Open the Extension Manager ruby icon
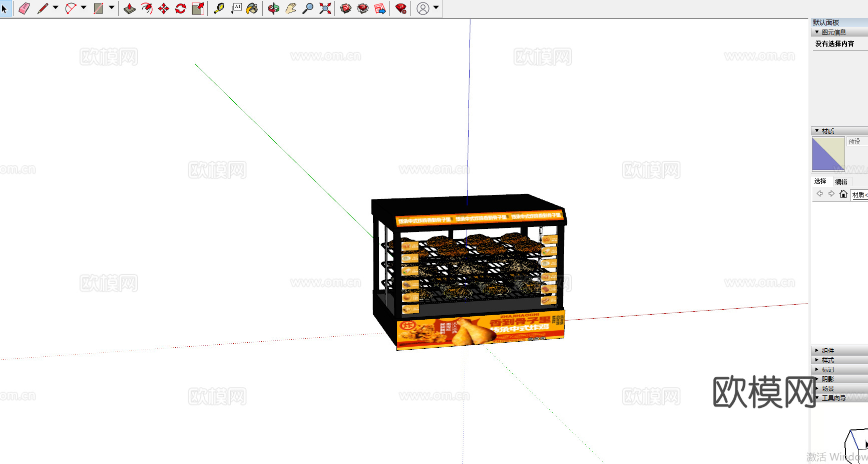 pos(401,9)
